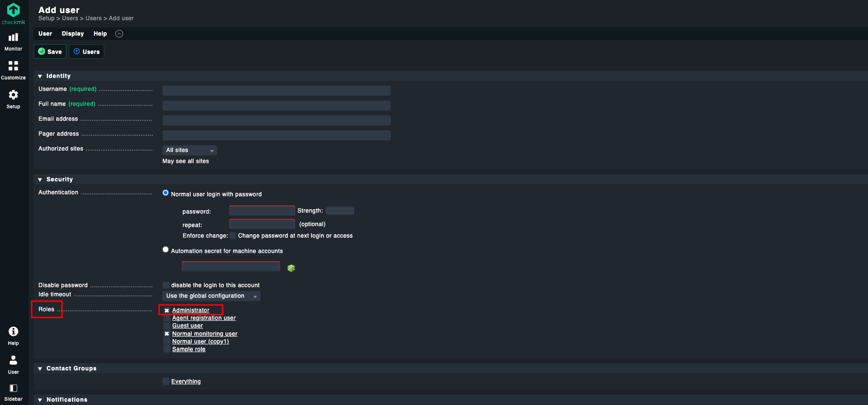This screenshot has height=405, width=868.
Task: Click the Username input field
Action: (276, 90)
